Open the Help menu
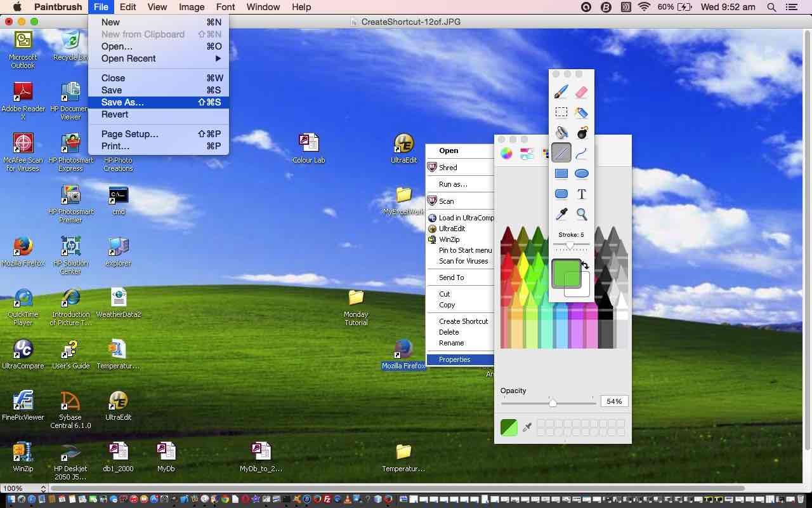 tap(301, 7)
